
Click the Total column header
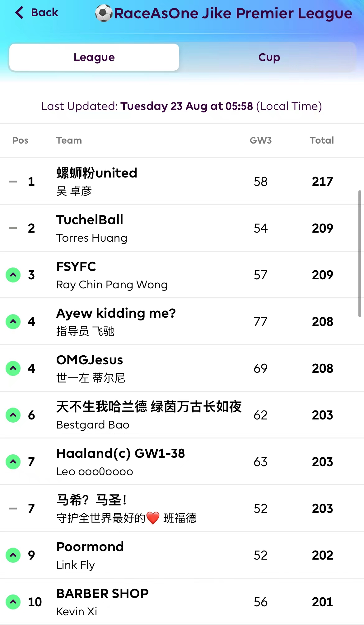(322, 140)
